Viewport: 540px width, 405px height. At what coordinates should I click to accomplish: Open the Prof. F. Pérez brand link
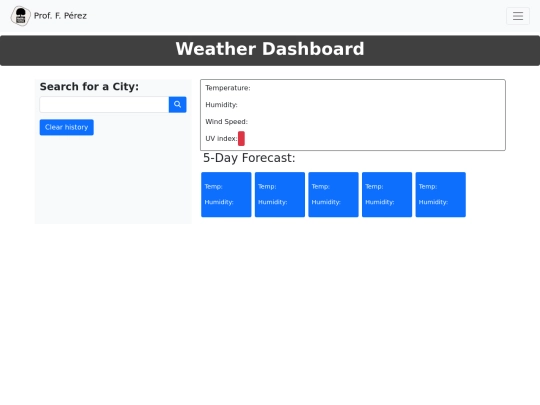[x=49, y=16]
